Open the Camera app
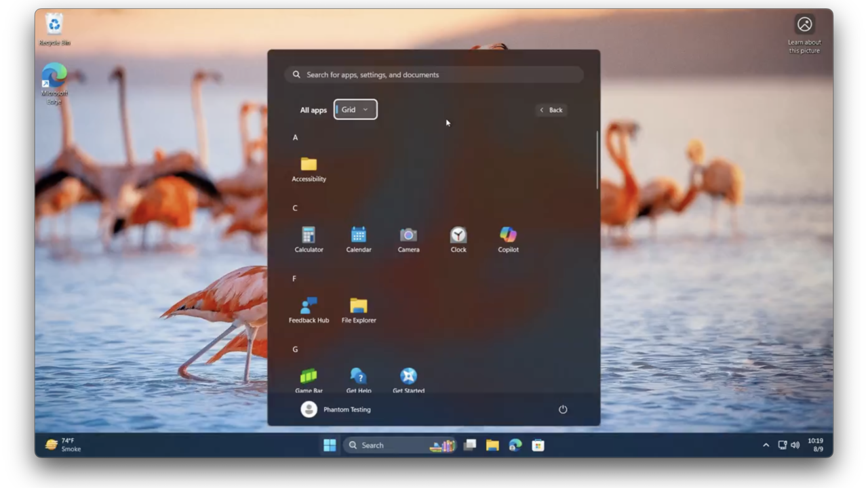Screen dimensions: 868x488 click(408, 239)
